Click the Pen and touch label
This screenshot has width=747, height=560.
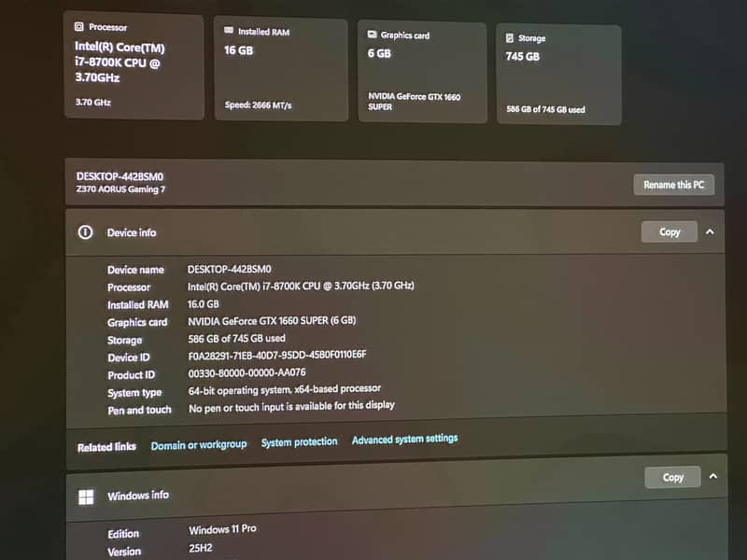point(139,410)
